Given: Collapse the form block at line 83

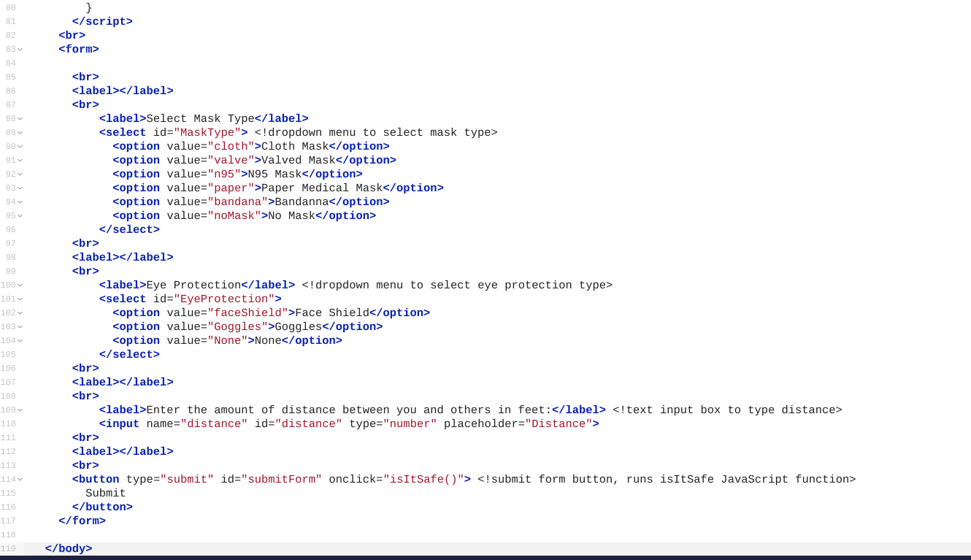Looking at the screenshot, I should [20, 50].
